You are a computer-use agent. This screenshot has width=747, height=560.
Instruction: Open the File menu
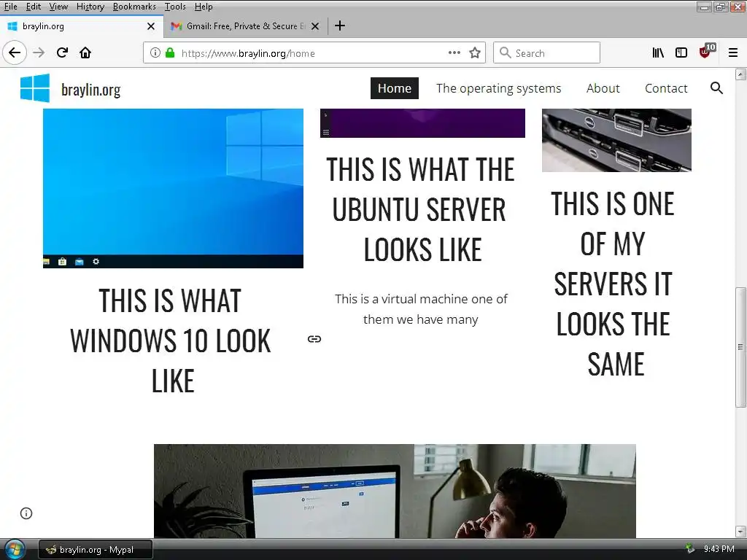pyautogui.click(x=10, y=7)
